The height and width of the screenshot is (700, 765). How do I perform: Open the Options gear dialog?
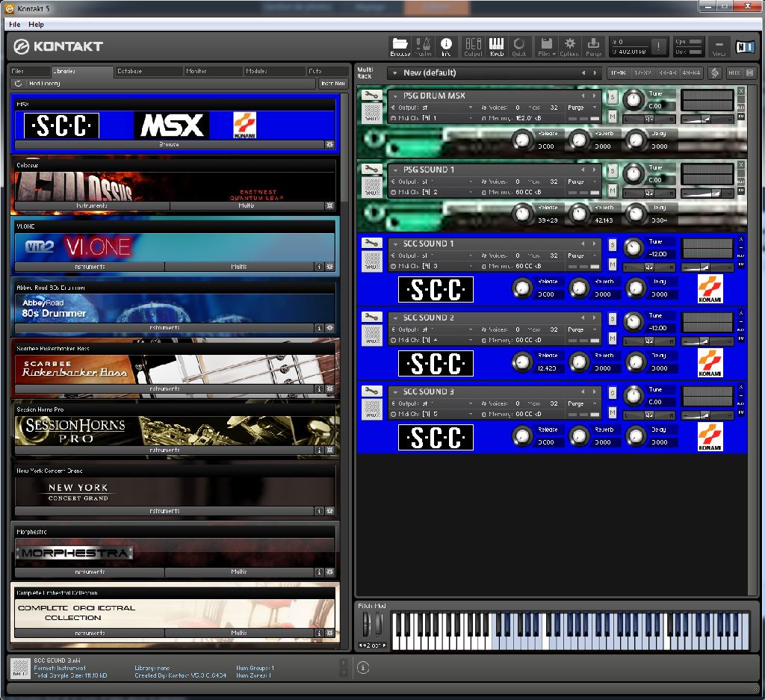click(569, 47)
